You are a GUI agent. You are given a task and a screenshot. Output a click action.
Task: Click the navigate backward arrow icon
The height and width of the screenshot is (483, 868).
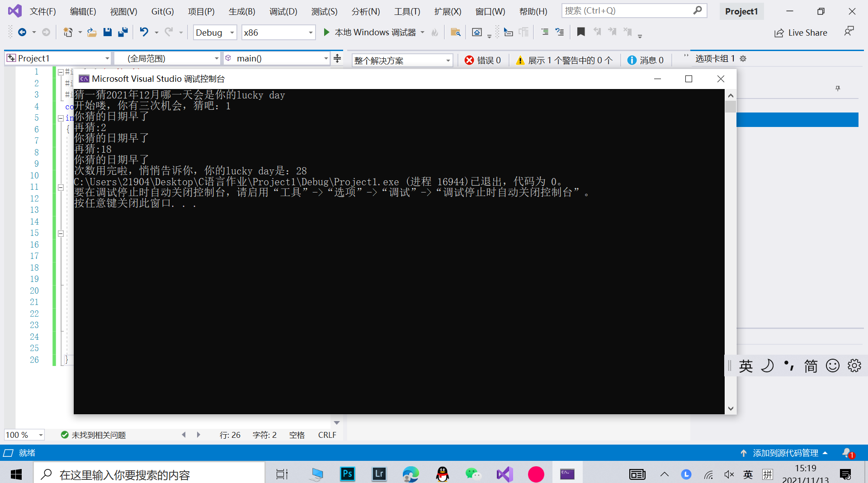tap(22, 32)
